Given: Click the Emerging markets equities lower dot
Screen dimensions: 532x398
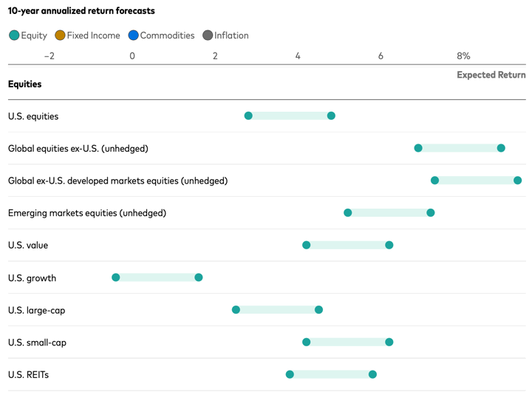Looking at the screenshot, I should (x=348, y=213).
